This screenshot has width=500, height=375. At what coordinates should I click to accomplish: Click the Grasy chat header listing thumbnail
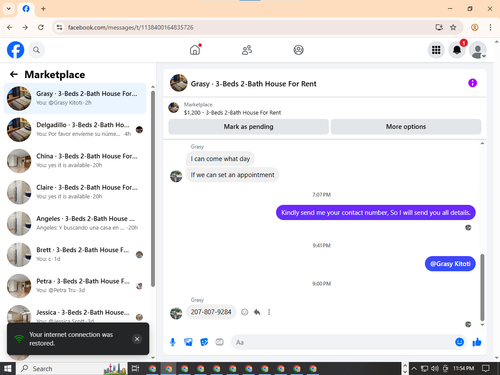pyautogui.click(x=179, y=83)
